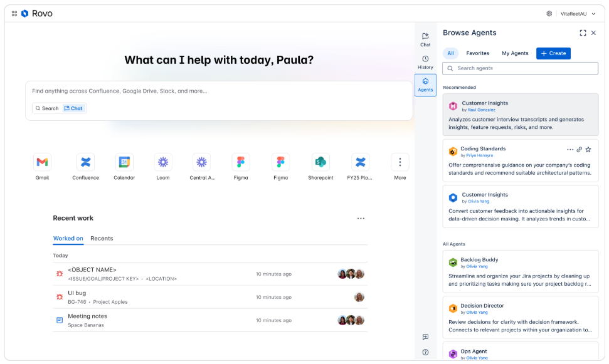Expand Browse Agents panel to fullscreen
The width and height of the screenshot is (609, 364).
(583, 33)
